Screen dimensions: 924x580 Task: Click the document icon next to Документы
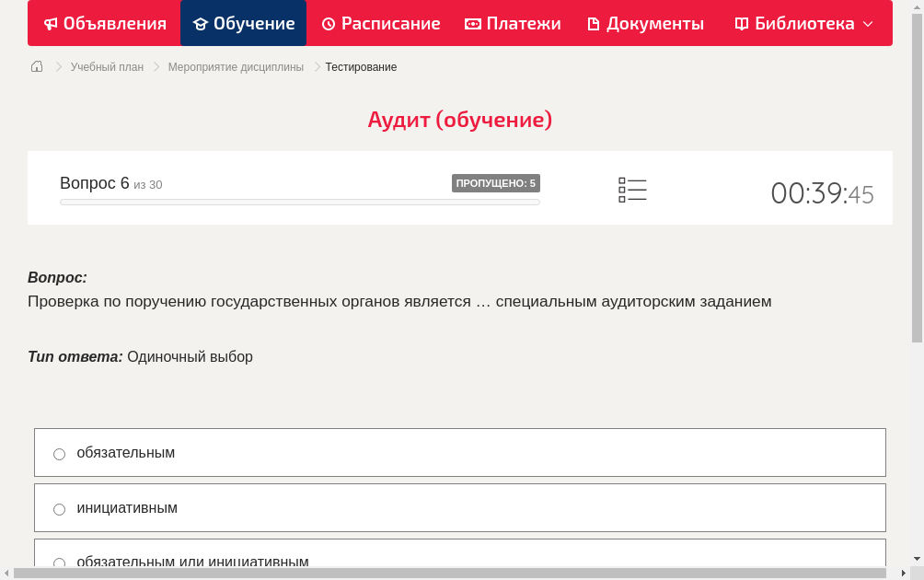595,23
